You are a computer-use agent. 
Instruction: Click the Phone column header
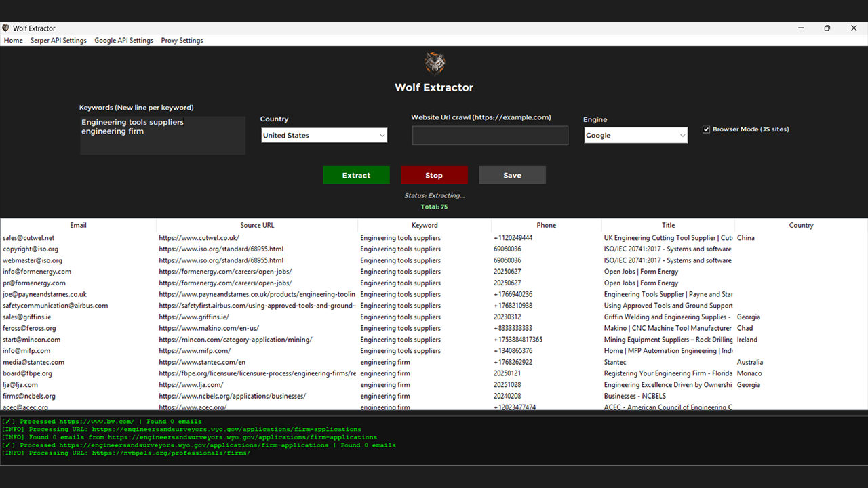coord(546,225)
